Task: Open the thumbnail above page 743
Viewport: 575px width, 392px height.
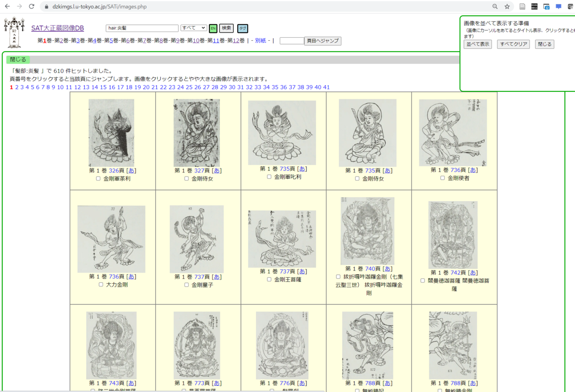Action: click(112, 346)
